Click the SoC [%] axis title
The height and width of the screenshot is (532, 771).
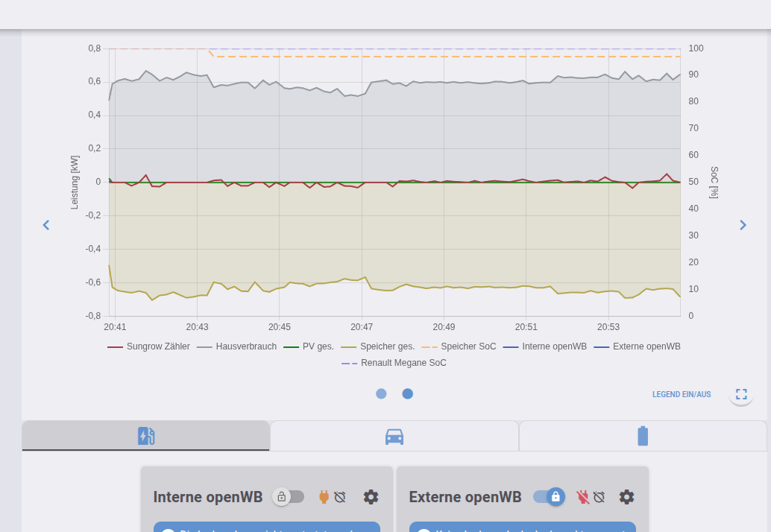714,183
